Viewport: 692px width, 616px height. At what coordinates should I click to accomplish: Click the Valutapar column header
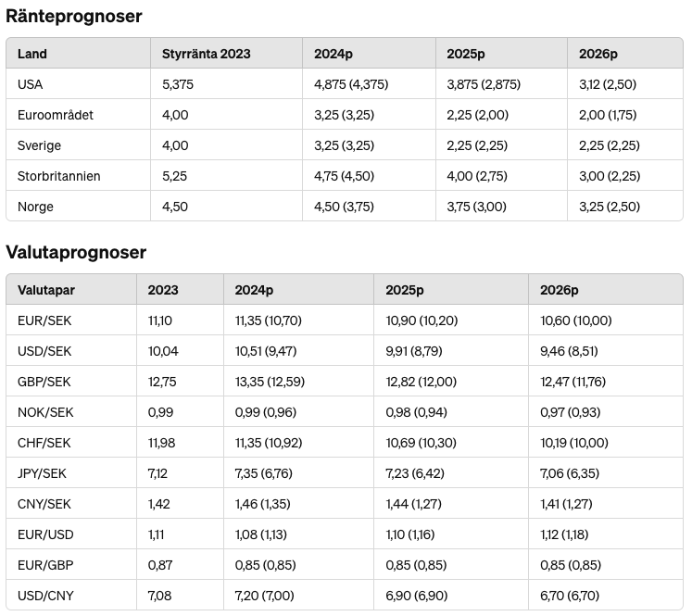(x=46, y=290)
